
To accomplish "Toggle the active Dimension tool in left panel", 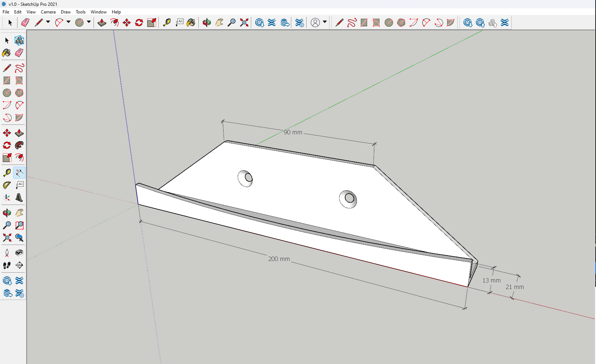I will pyautogui.click(x=19, y=173).
